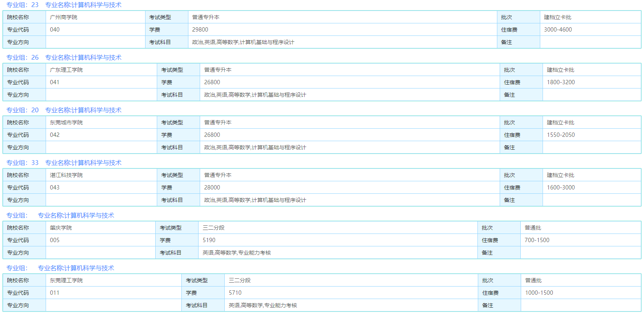
Task: Click 备注 label in 湛江科技学院 table
Action: click(509, 200)
